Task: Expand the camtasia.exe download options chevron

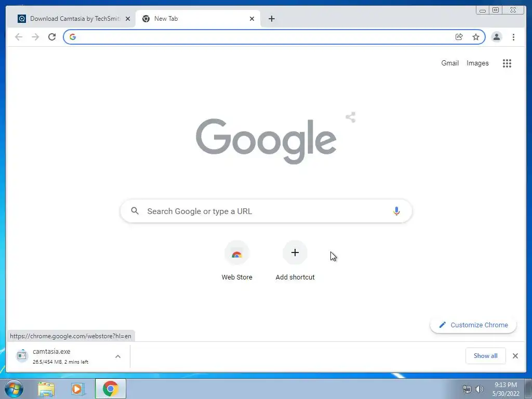Action: 118,356
